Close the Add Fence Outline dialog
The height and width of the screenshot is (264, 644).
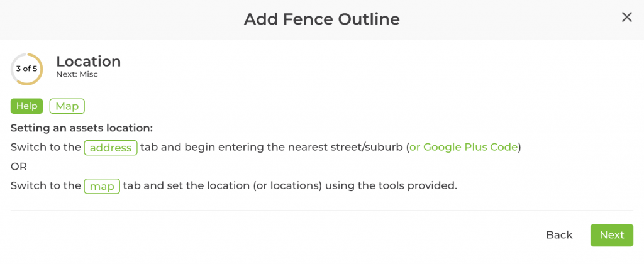click(x=626, y=18)
